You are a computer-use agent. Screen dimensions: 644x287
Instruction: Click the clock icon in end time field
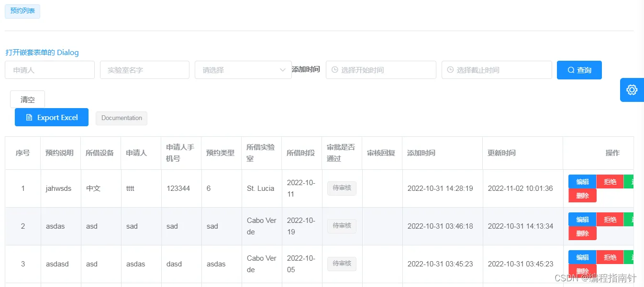(x=450, y=70)
